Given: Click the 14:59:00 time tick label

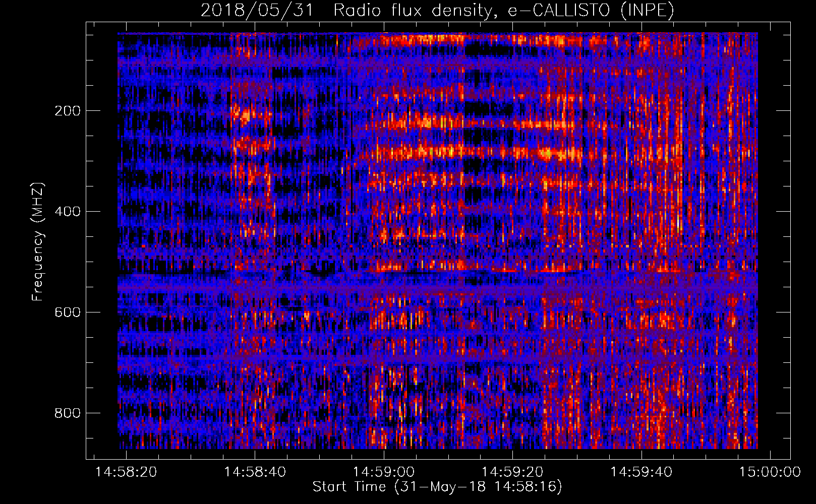Looking at the screenshot, I should click(384, 472).
